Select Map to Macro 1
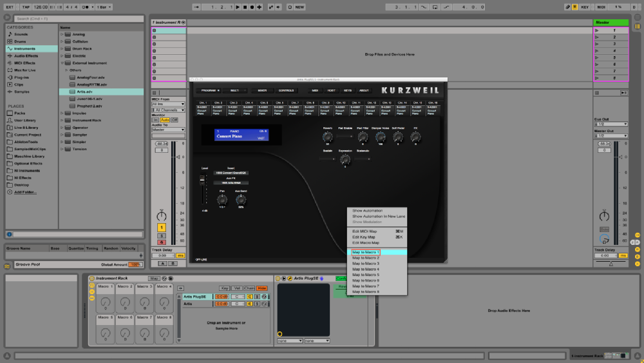The width and height of the screenshot is (644, 363). 366,252
